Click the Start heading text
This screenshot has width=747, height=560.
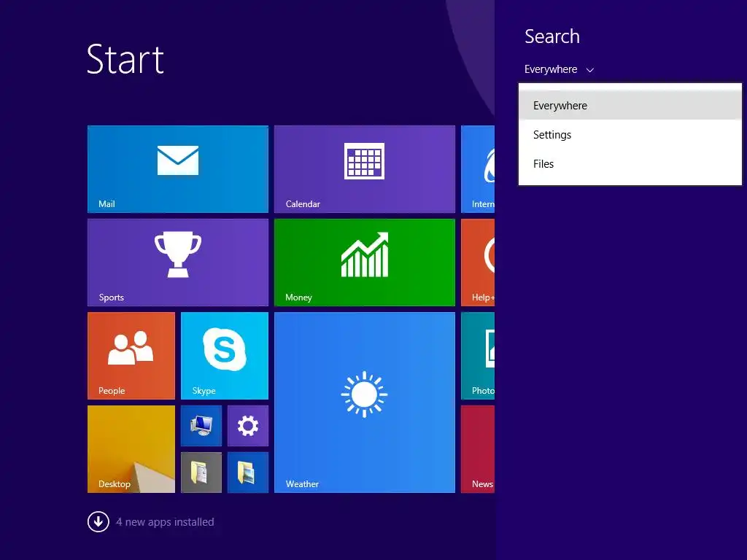[x=125, y=59]
